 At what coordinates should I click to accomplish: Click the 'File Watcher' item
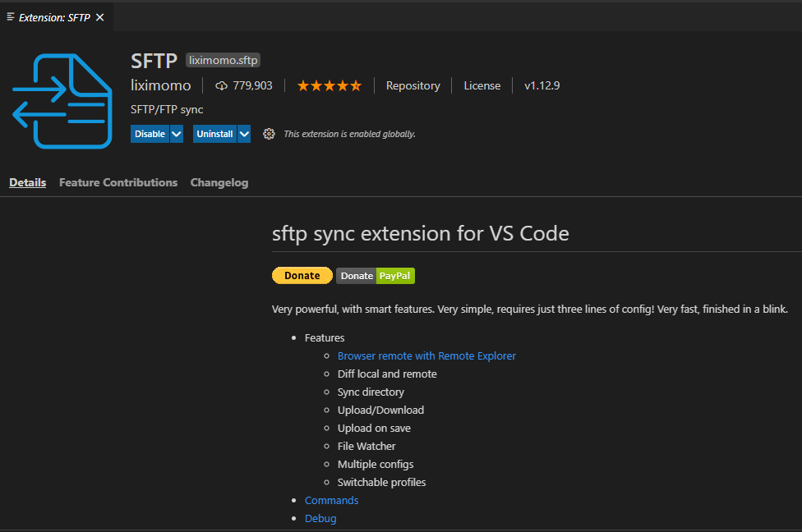366,446
